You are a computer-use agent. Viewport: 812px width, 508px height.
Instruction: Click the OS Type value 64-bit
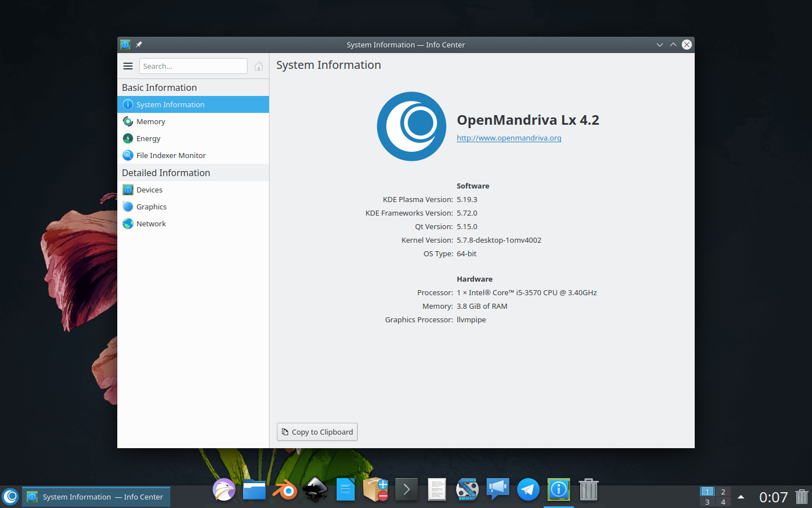pos(466,253)
